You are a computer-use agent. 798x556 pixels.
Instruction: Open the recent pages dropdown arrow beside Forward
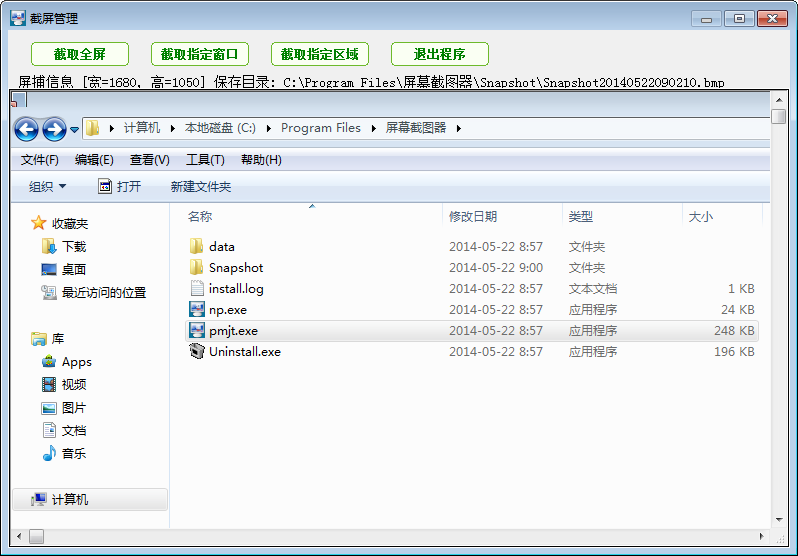pyautogui.click(x=74, y=130)
